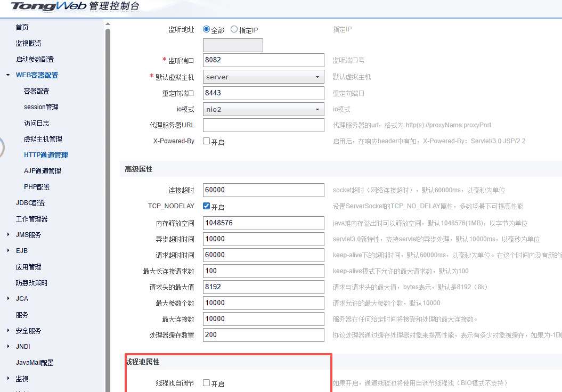This screenshot has height=392, width=562.
Task: Open the 默认虚拟主机 dropdown
Action: point(263,77)
